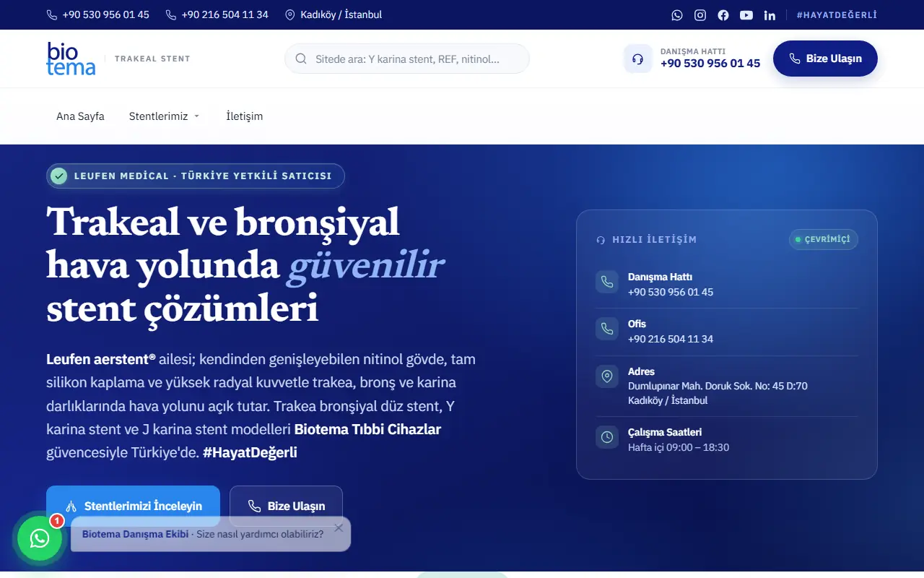The image size is (924, 578).
Task: Open the İletişim menu item
Action: pyautogui.click(x=245, y=116)
